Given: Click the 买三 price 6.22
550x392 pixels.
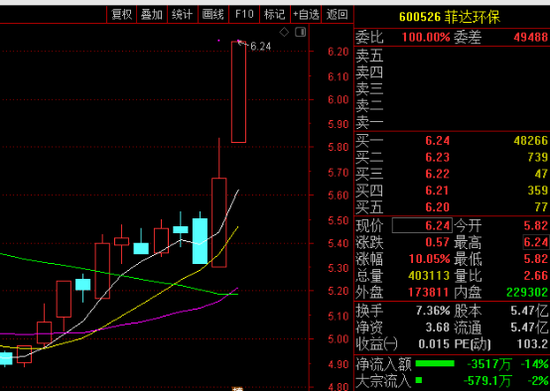Looking at the screenshot, I should pos(437,174).
